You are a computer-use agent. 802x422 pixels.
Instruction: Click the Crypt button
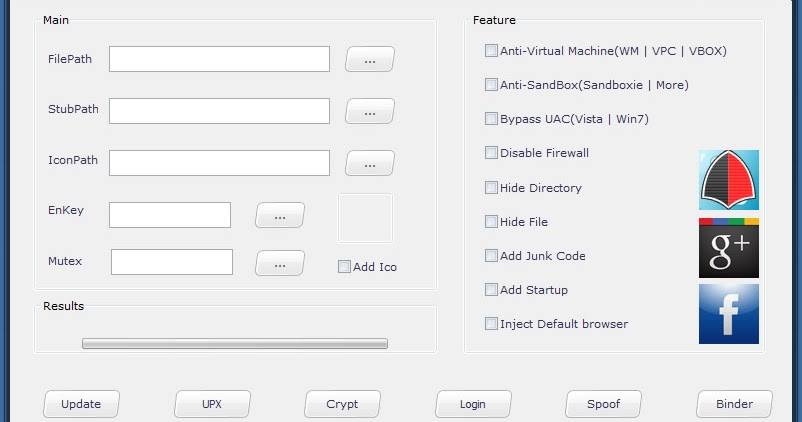(343, 404)
